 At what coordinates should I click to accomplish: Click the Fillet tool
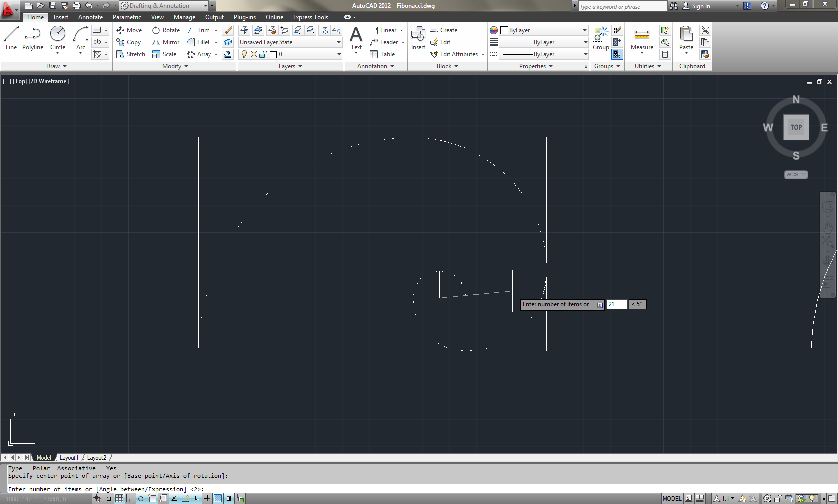point(198,42)
